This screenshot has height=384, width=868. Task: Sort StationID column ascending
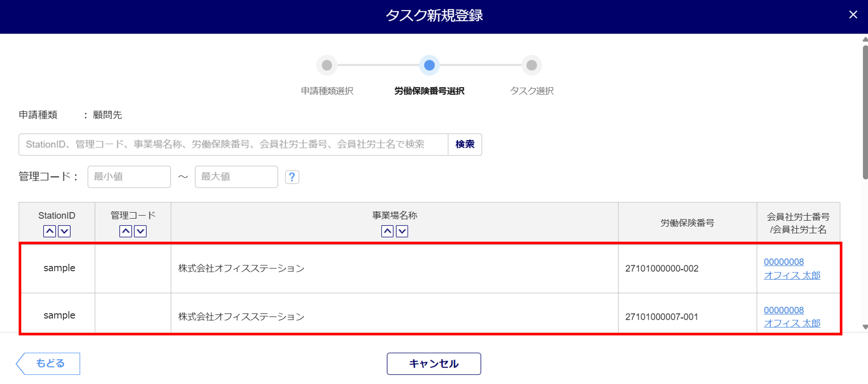[49, 231]
